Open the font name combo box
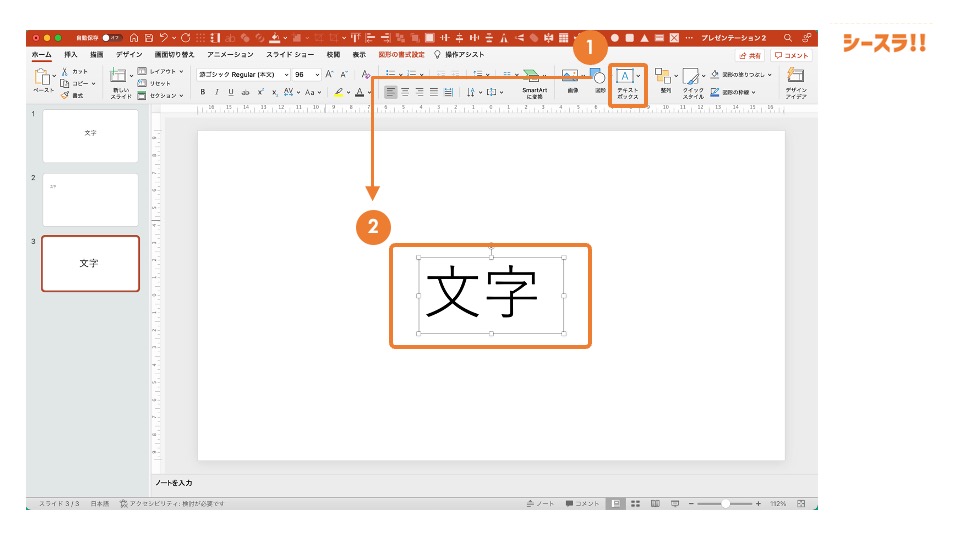 243,75
